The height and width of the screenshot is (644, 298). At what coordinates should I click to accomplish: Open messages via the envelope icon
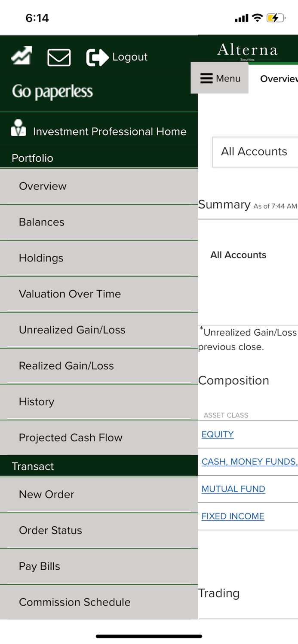coord(59,57)
